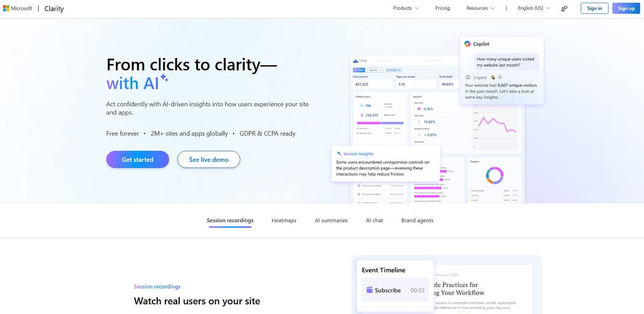
Task: Click the Copilot icon in the chat card
Action: click(x=467, y=44)
